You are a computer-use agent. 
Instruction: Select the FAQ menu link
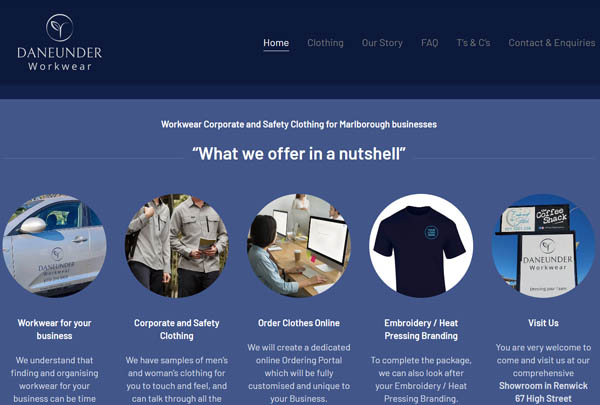click(429, 43)
